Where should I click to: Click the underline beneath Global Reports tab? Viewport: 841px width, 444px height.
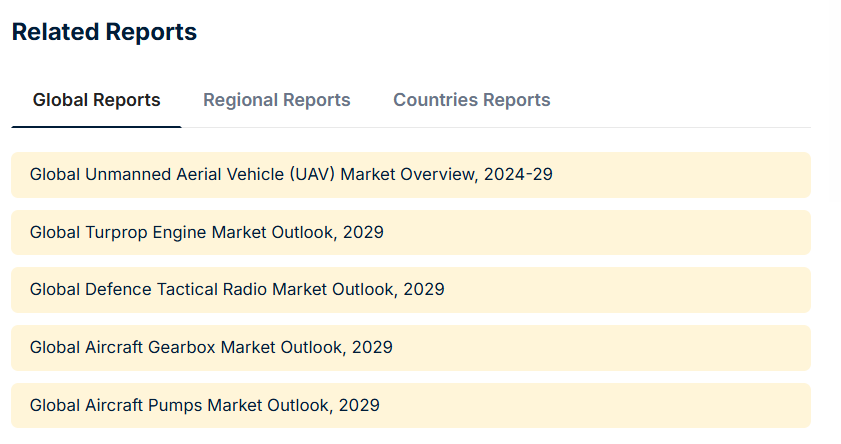pos(96,127)
